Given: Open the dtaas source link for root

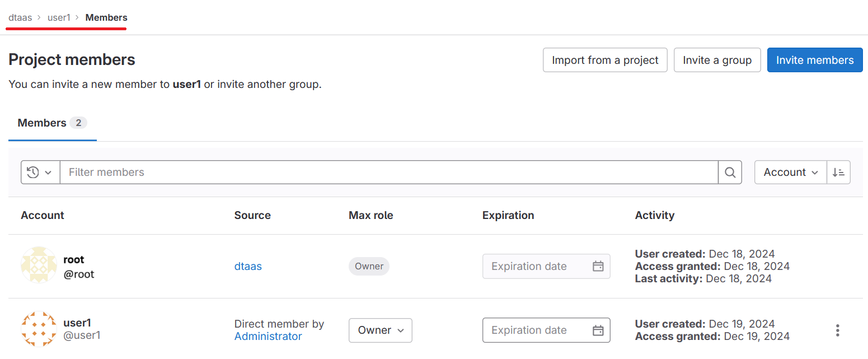Looking at the screenshot, I should 248,266.
